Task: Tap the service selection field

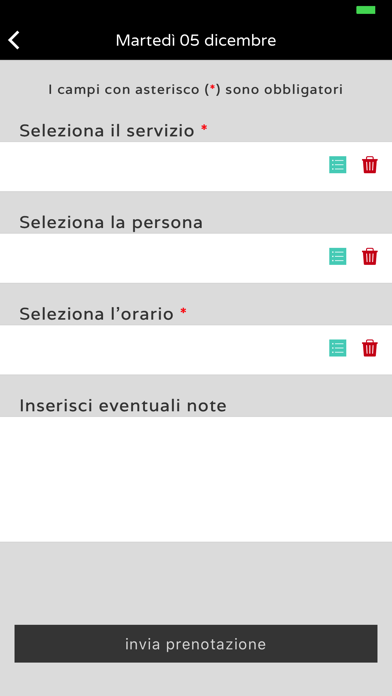Action: 196,166
